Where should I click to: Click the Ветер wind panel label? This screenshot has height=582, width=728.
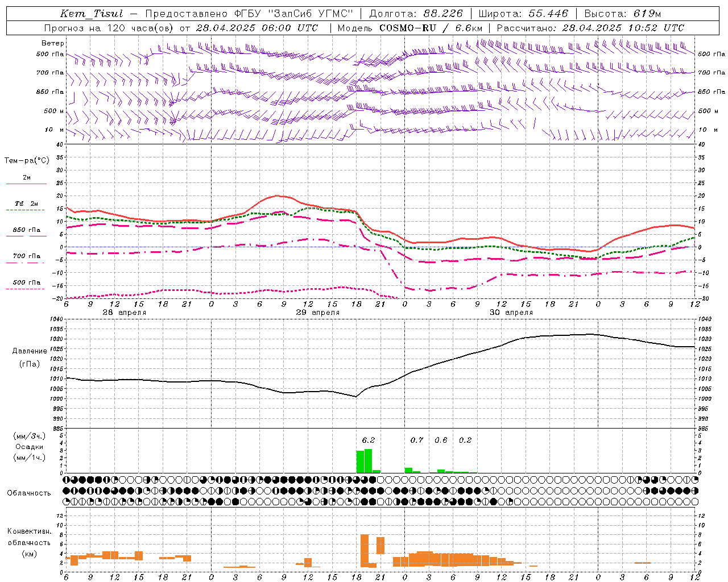point(53,43)
